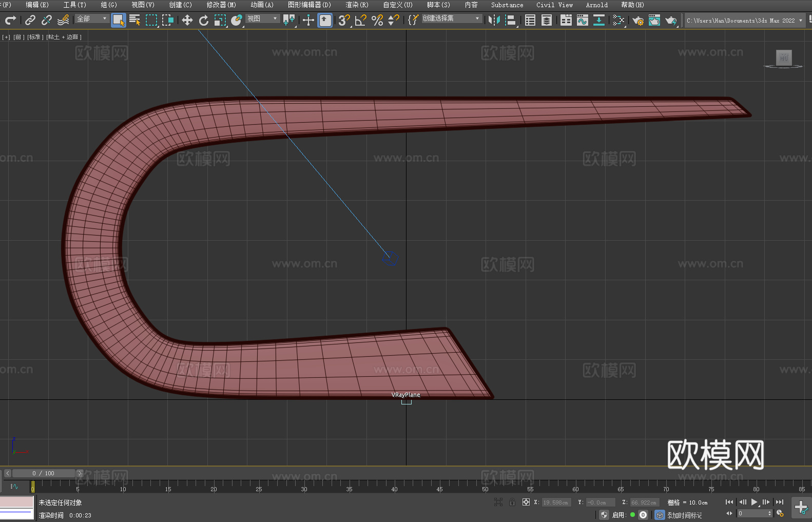Click Edit Named Selection Sets icon
The height and width of the screenshot is (522, 812).
[x=413, y=20]
